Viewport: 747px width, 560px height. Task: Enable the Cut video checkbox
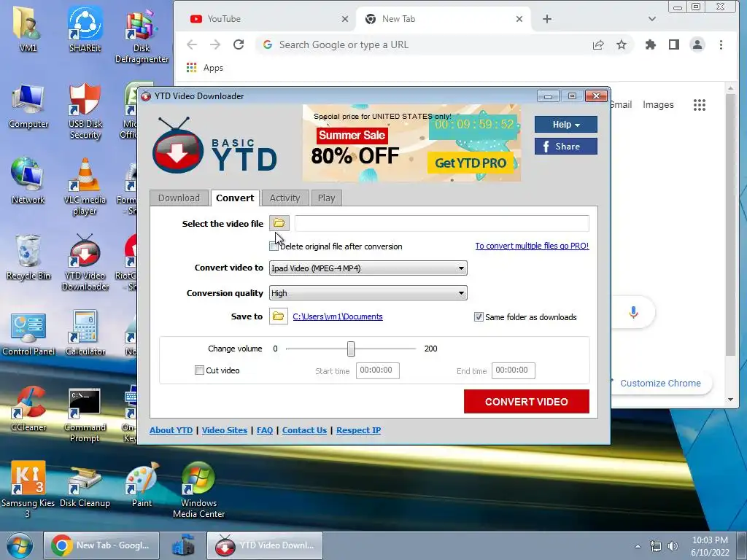199,370
